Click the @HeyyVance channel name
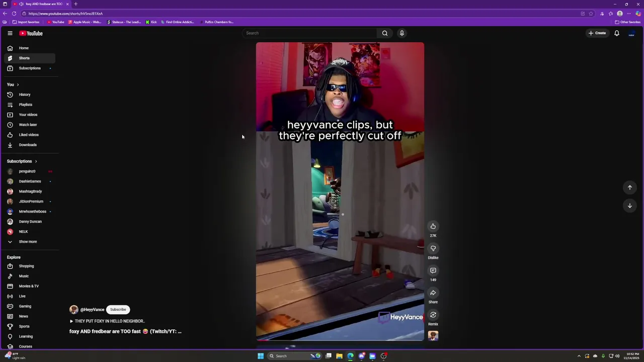This screenshot has width=644, height=362. [92, 310]
